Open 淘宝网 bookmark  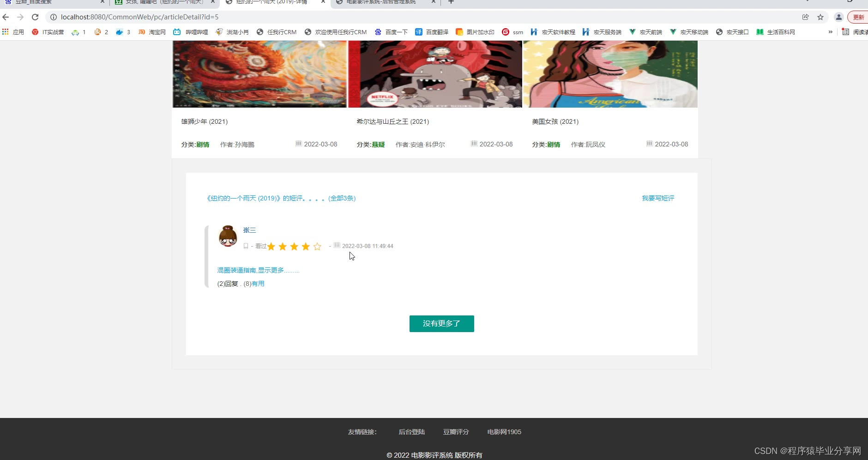point(152,32)
